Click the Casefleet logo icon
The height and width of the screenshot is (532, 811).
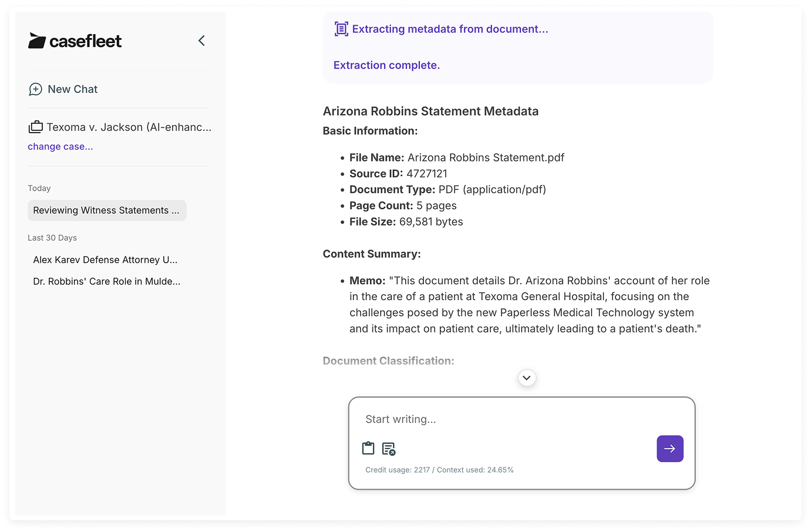[39, 40]
